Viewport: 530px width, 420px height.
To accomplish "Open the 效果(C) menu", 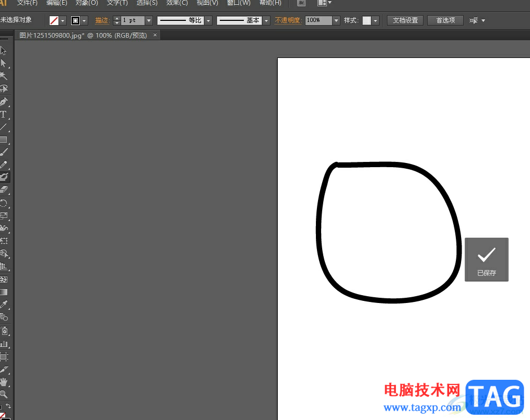I will tap(176, 3).
